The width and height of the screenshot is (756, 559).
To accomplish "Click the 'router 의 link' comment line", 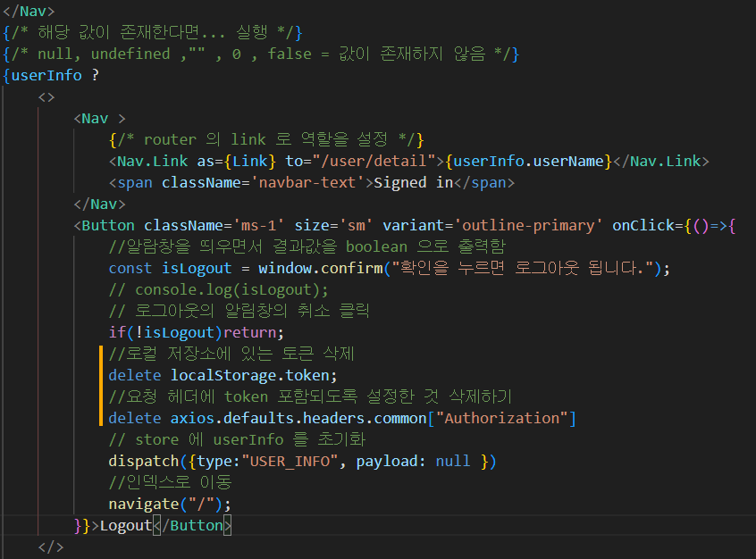I will pos(266,139).
